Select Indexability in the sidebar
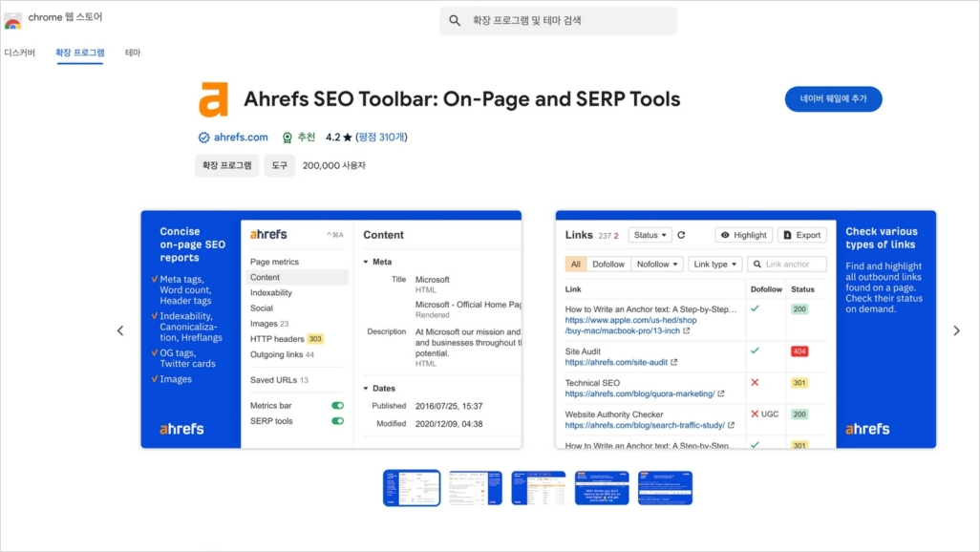The image size is (980, 552). pos(270,292)
